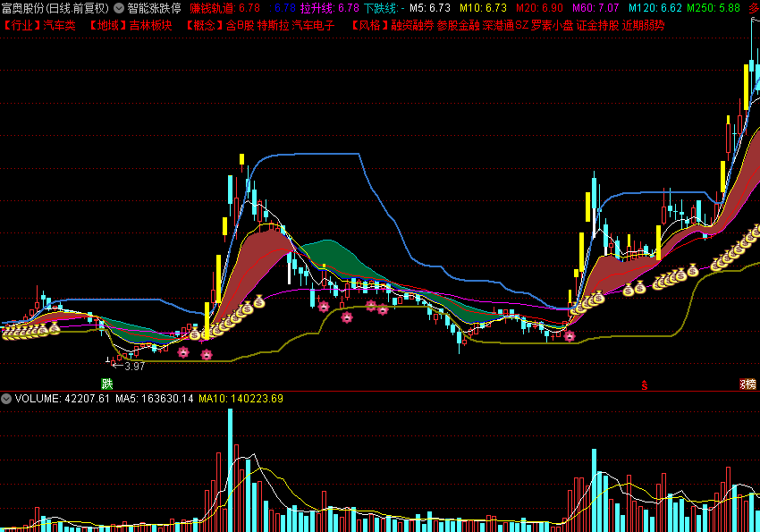Click the topmost money bag of the first rally cluster
This screenshot has width=760, height=532.
pyautogui.click(x=259, y=302)
